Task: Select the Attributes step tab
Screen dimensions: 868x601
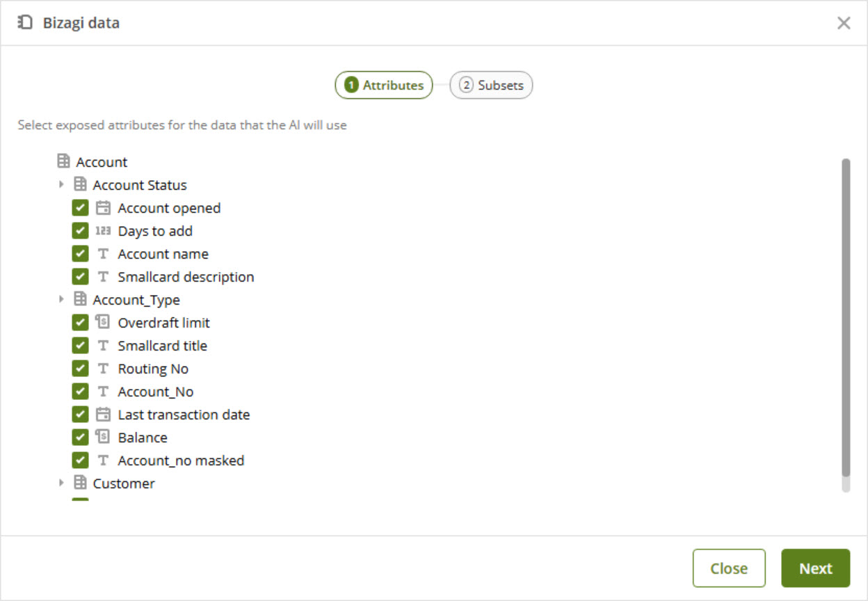Action: click(x=384, y=86)
